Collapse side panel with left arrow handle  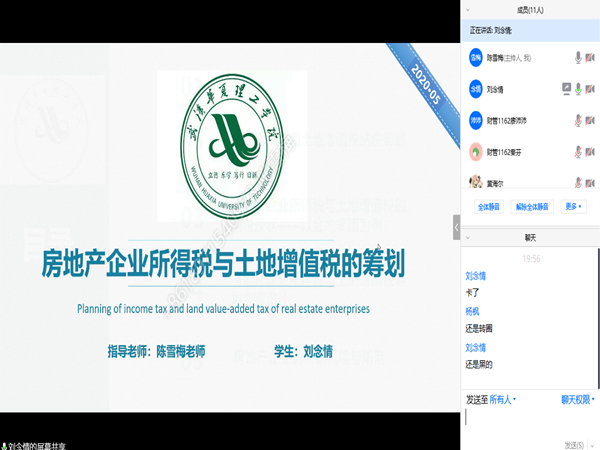pos(457,227)
